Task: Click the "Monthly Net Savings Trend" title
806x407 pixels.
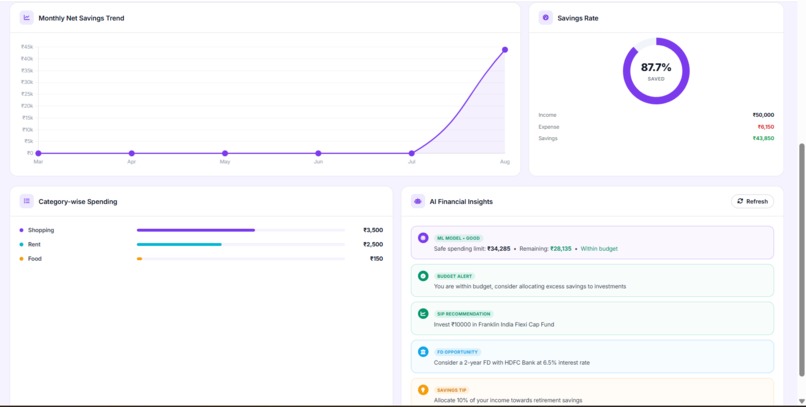Action: pyautogui.click(x=81, y=18)
